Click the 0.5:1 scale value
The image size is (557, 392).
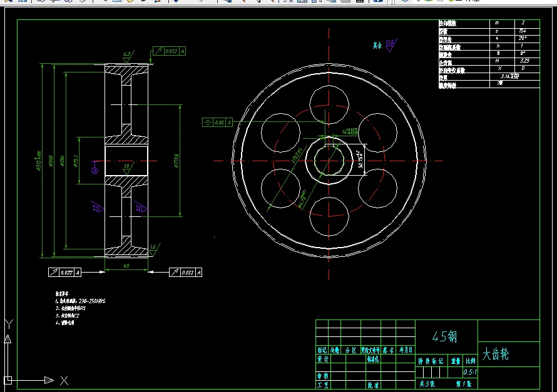click(470, 372)
